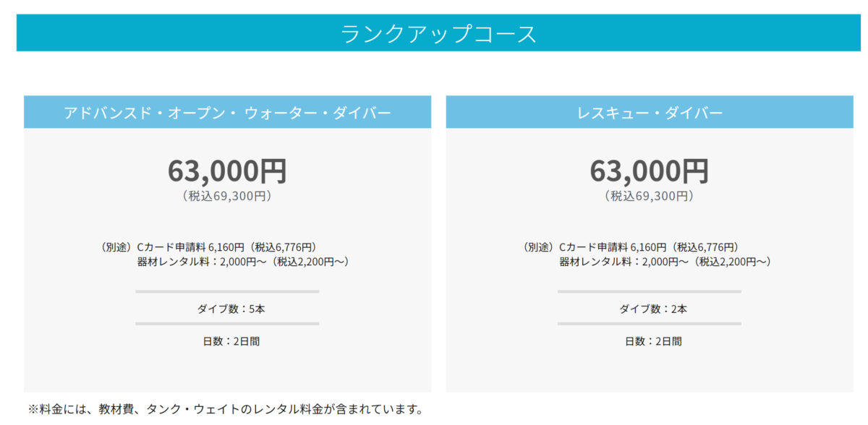Click the （別途） label in the Advanced card
The image size is (868, 425).
tap(117, 247)
